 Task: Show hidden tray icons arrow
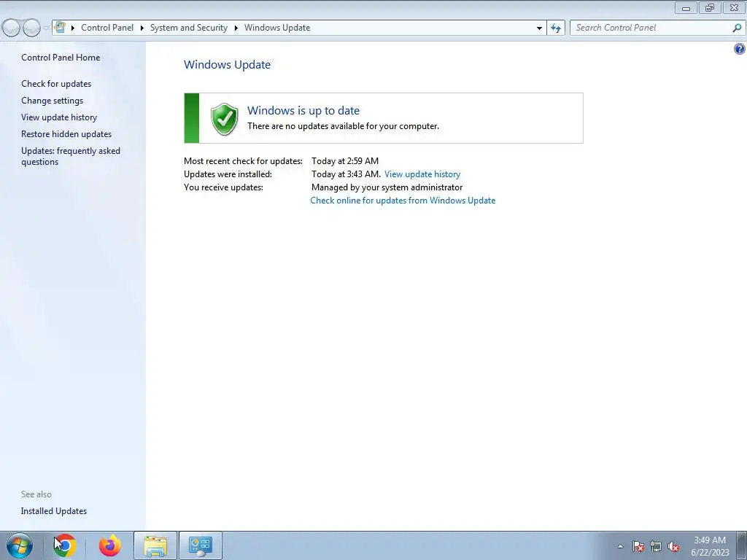[620, 546]
